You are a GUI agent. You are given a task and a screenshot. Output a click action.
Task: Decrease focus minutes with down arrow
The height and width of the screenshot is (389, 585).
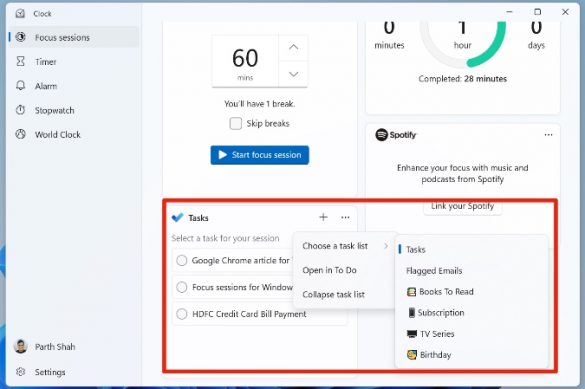(x=294, y=74)
